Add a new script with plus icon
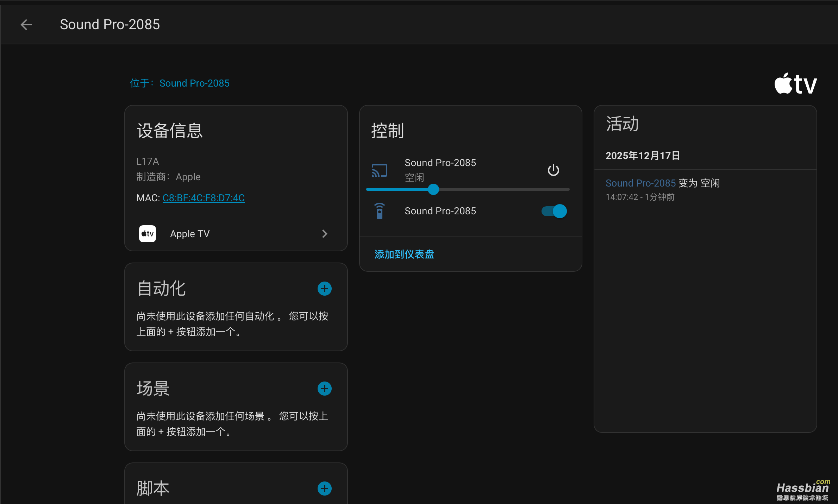This screenshot has width=838, height=504. [x=324, y=489]
